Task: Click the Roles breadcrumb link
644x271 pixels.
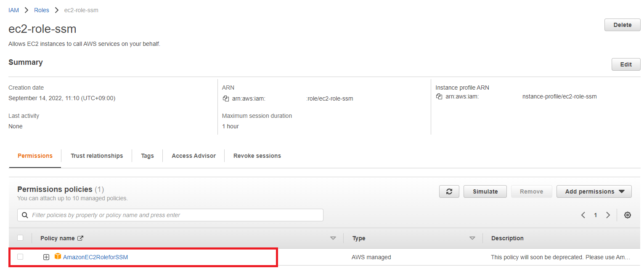Action: tap(42, 10)
